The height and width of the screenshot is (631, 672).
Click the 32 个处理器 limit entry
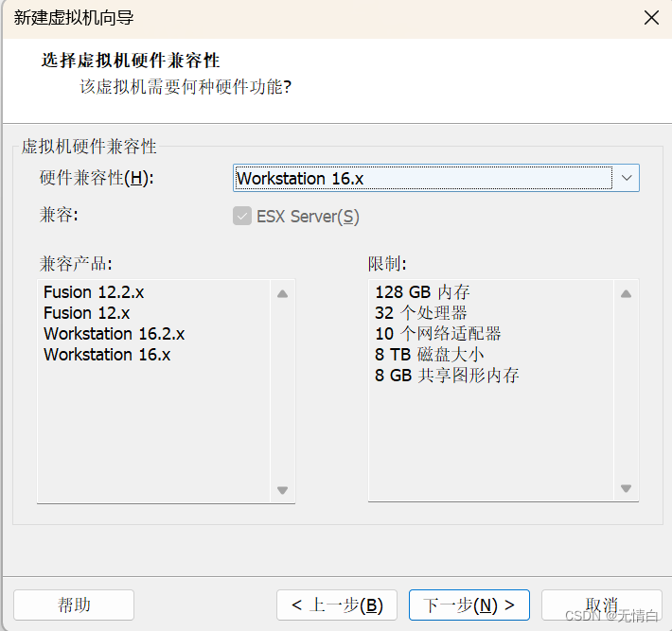421,313
